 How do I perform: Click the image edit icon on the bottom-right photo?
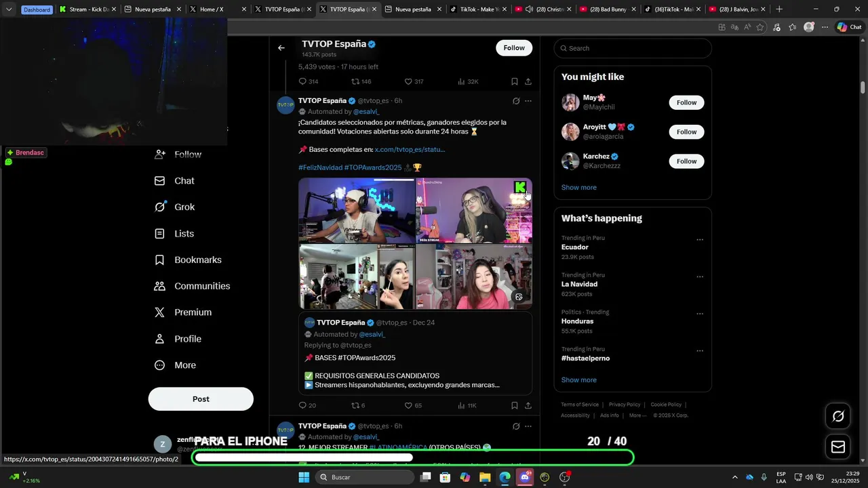point(519,297)
